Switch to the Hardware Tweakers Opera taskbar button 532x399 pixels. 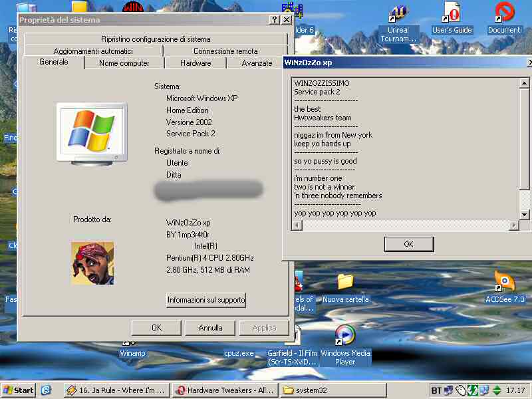click(225, 390)
